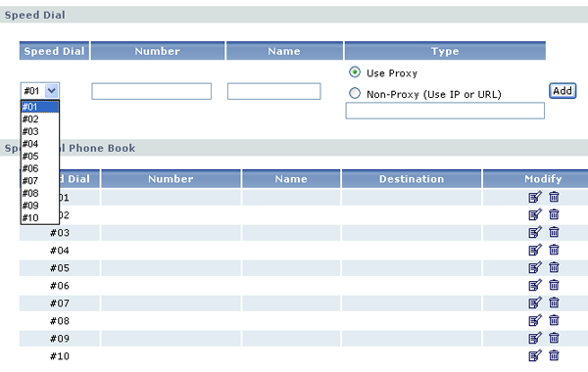Delete the #02 speed dial entry
Viewport: 588px width, 372px height.
click(554, 214)
